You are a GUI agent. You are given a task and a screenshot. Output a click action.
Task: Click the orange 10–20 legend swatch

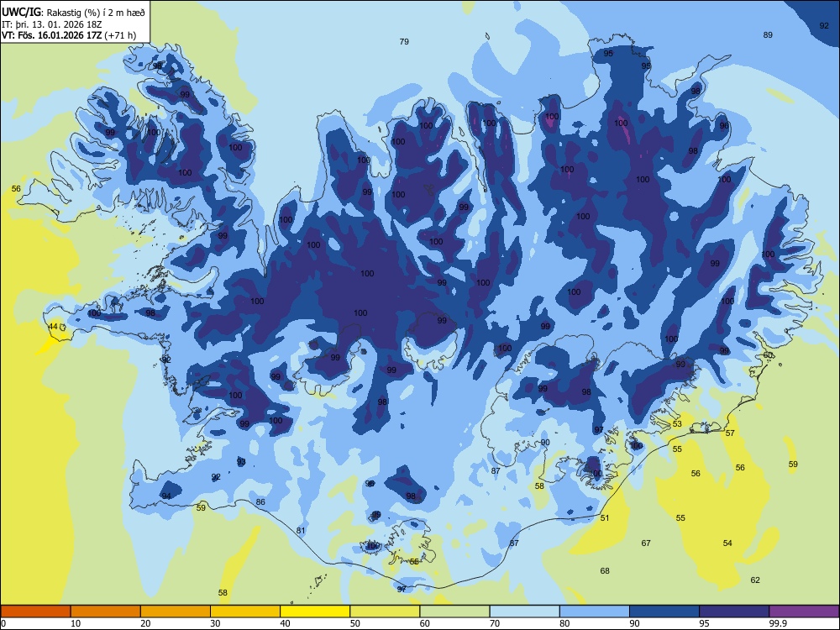(x=106, y=612)
